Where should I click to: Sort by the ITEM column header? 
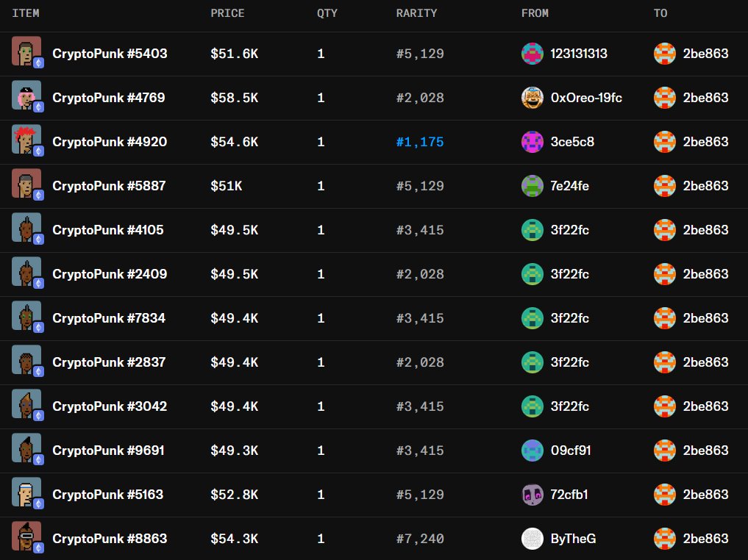26,13
